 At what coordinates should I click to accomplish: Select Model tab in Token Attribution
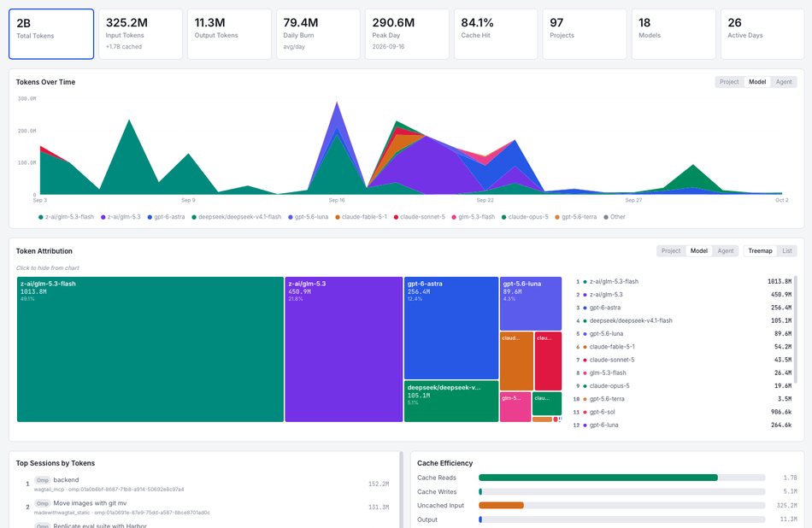(698, 251)
